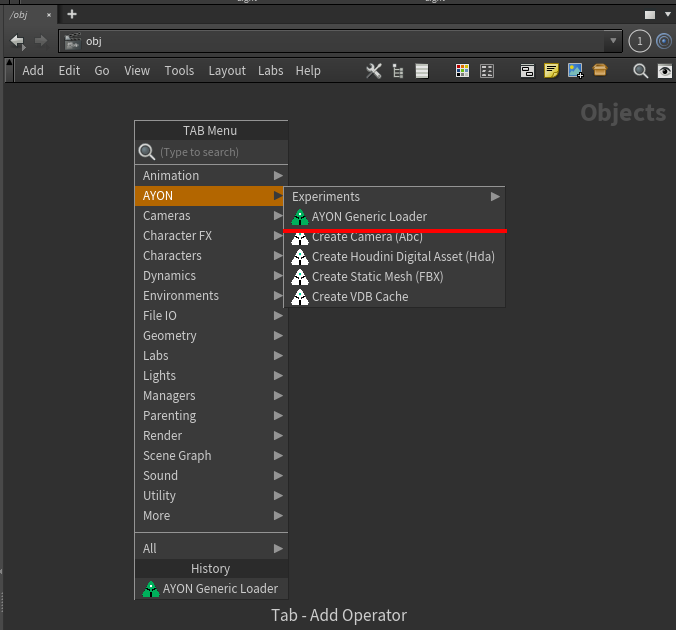This screenshot has height=630, width=676.
Task: Click the back navigation arrow
Action: tap(18, 41)
